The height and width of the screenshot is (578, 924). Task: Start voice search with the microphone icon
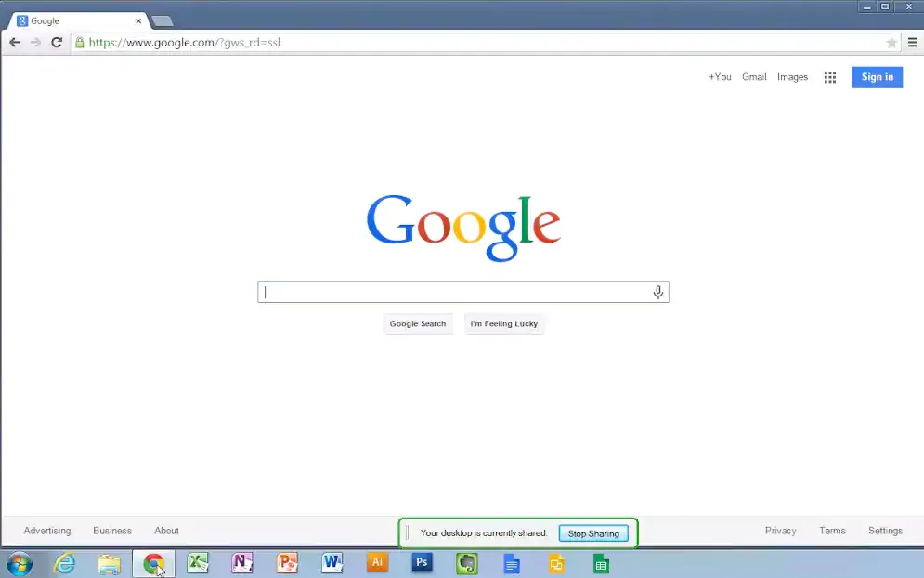(x=657, y=292)
